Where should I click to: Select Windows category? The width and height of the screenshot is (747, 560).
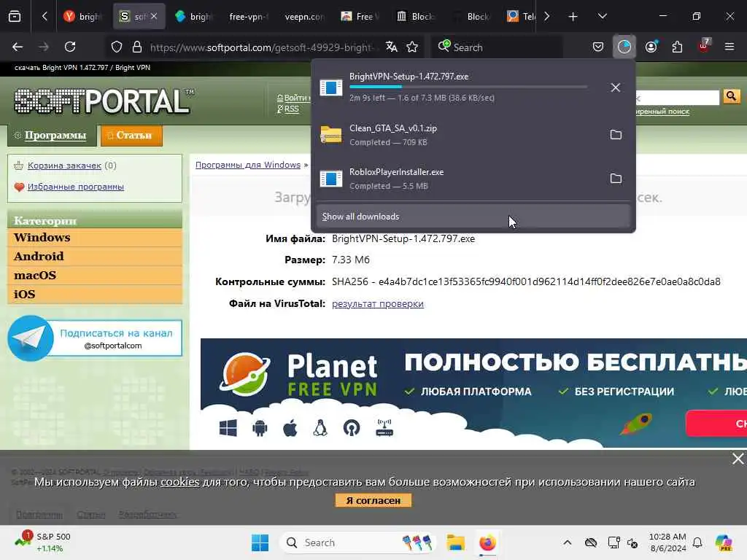[95, 237]
